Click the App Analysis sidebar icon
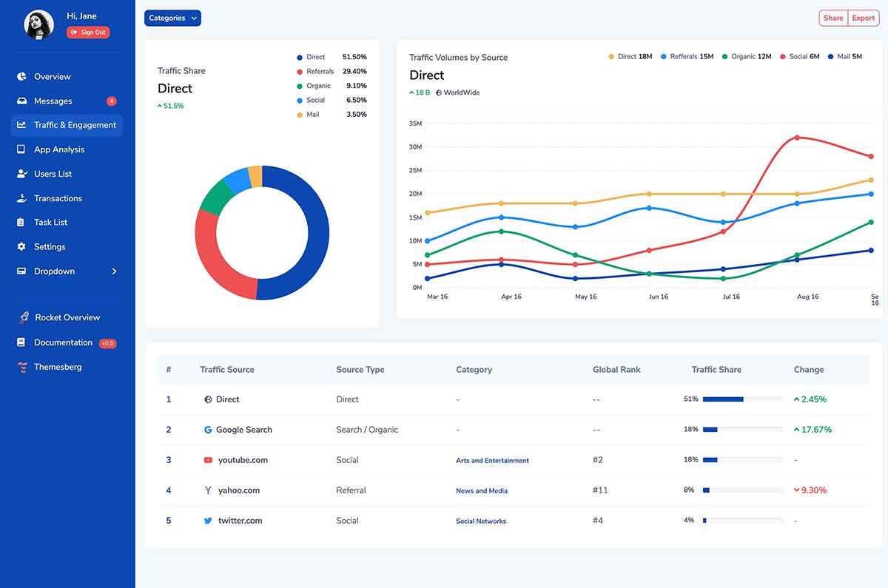The image size is (888, 588). click(x=21, y=149)
